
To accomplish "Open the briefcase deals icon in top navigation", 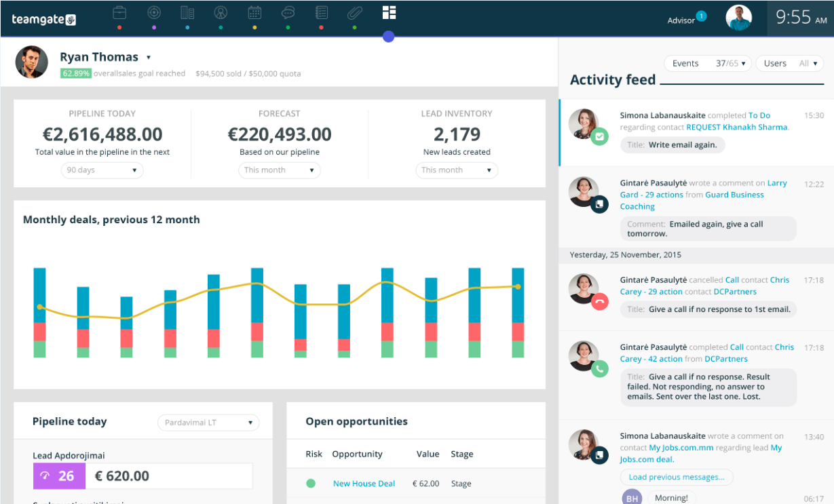I will tap(119, 12).
